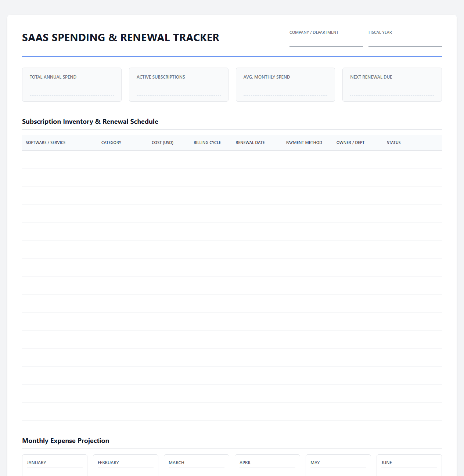Click the Avg. Monthly Spend value field
The image size is (464, 476).
[285, 89]
